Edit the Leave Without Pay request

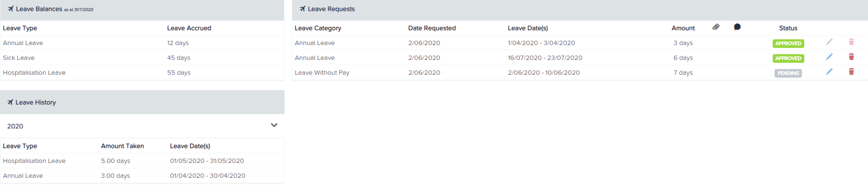click(x=829, y=71)
